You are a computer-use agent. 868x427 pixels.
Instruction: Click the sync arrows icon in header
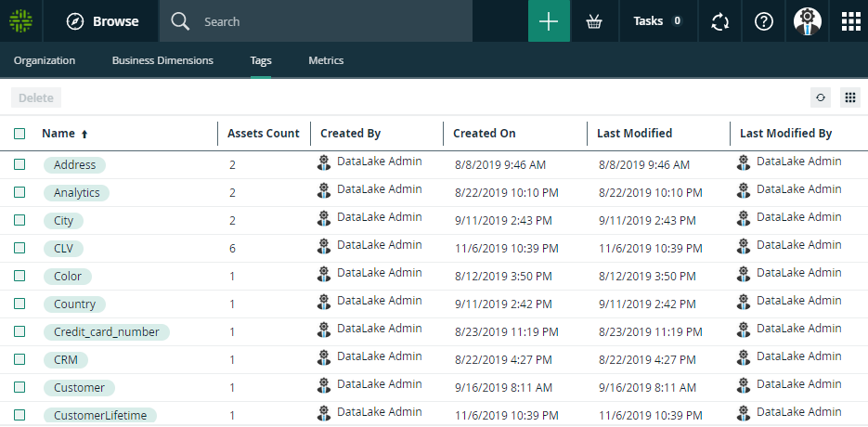coord(719,21)
